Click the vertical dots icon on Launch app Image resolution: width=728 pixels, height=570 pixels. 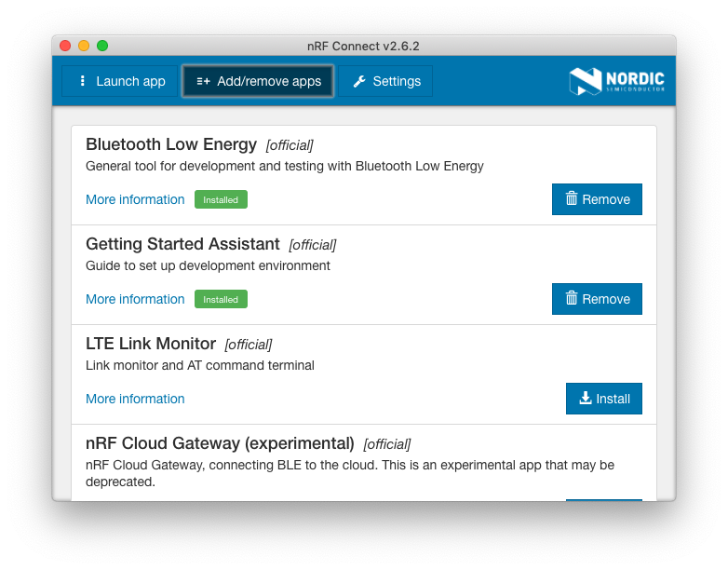tap(82, 81)
